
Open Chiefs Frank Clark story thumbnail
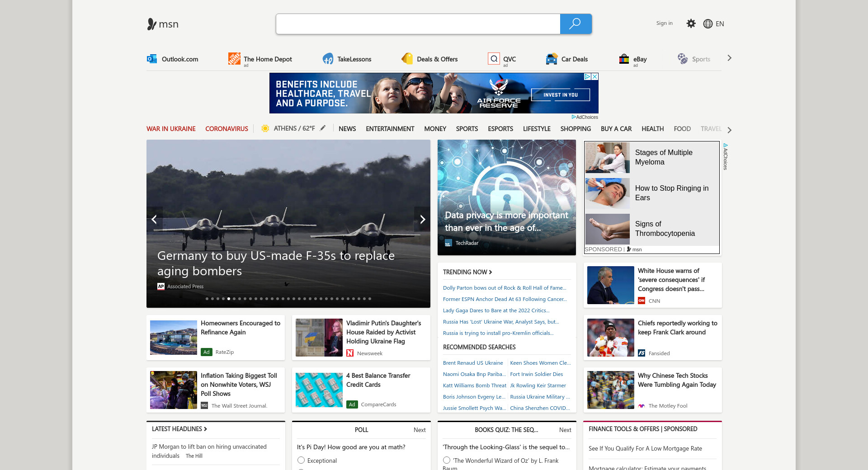[x=611, y=338]
